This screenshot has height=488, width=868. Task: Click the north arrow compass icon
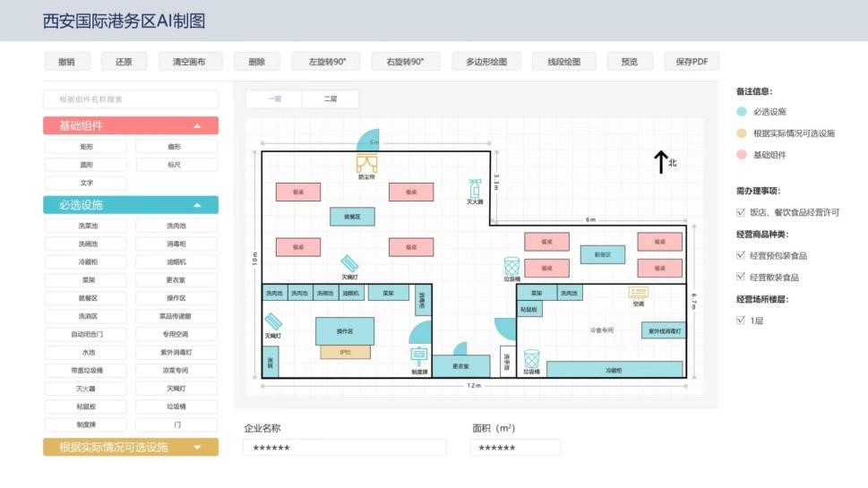pos(660,162)
